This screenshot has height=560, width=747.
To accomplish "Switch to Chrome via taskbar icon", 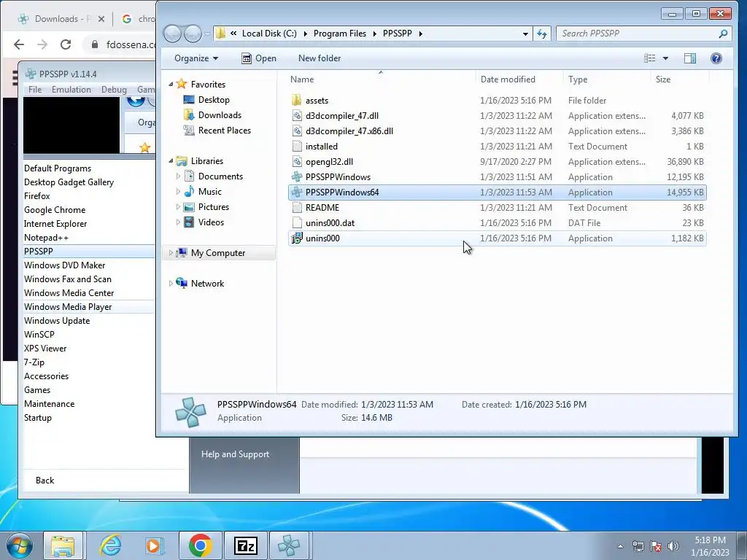I will [200, 545].
